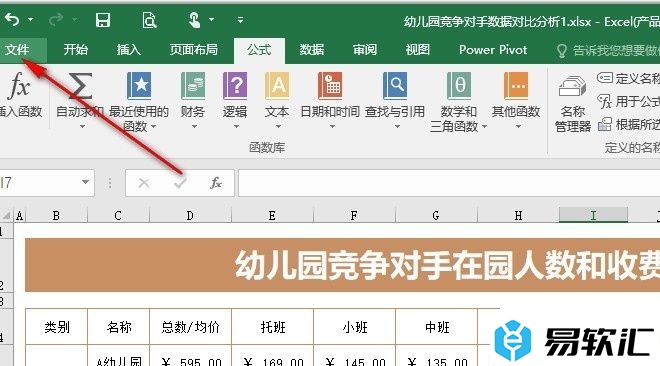This screenshot has width=660, height=366.
Task: Open Print Preview from quick access toolbar
Action: [x=149, y=20]
